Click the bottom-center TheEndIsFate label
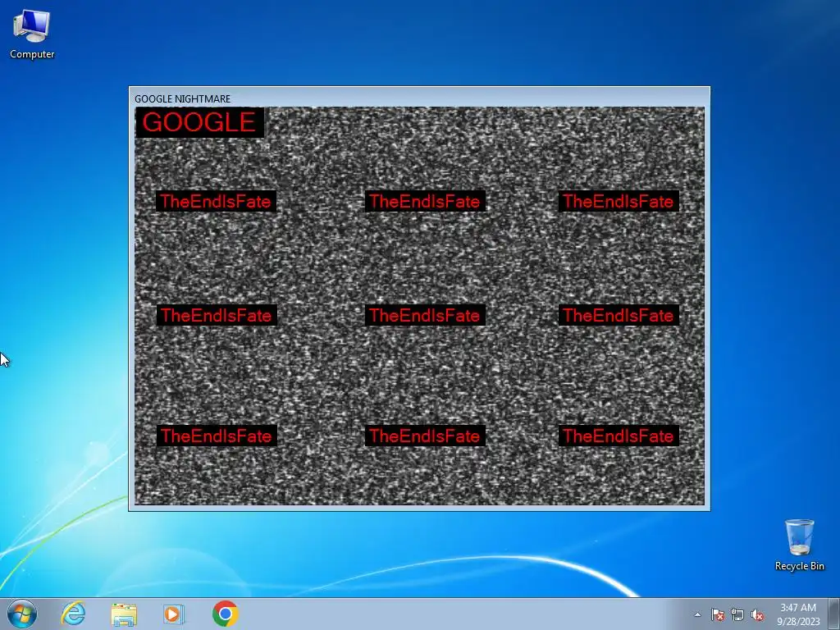840x630 pixels. [426, 436]
